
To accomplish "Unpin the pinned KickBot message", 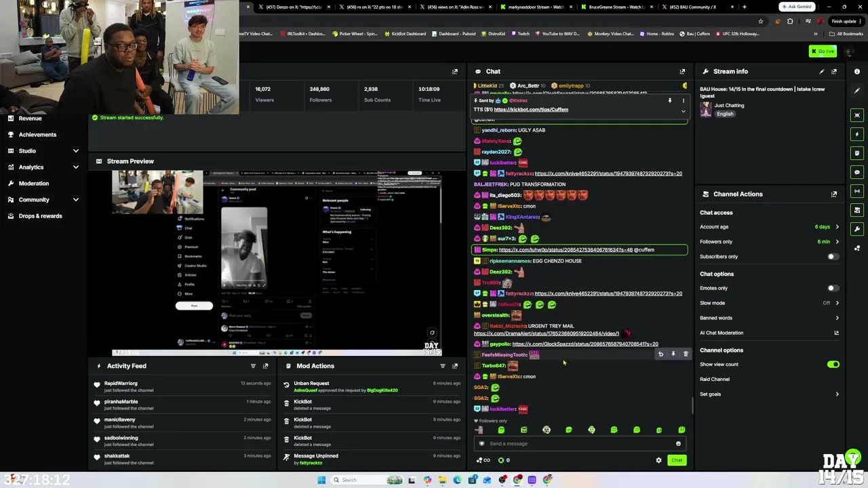I will [670, 100].
